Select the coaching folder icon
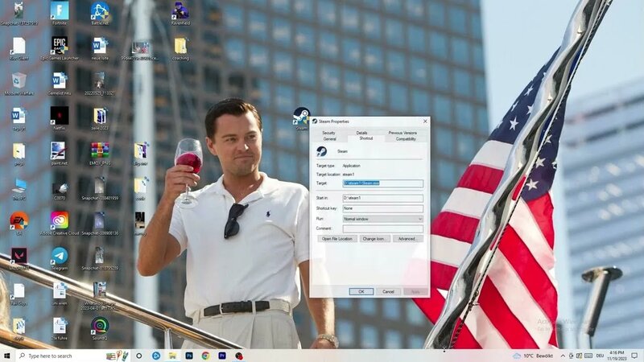The height and width of the screenshot is (362, 644). (x=180, y=48)
